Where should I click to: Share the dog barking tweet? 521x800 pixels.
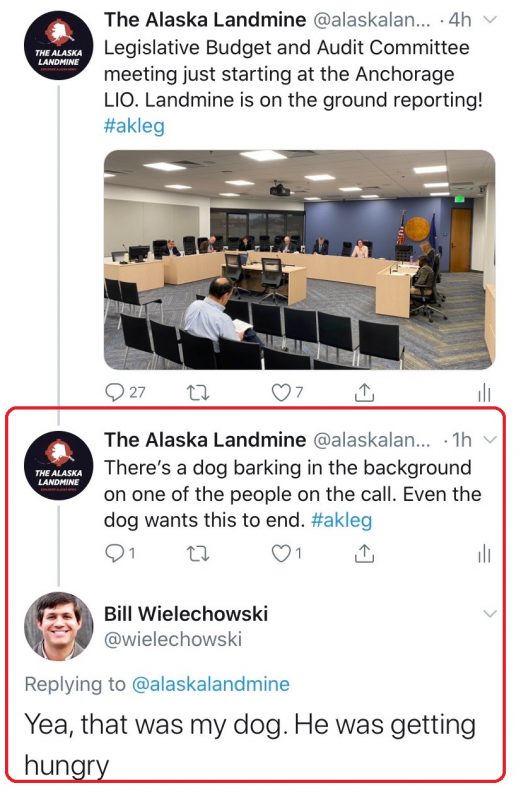pyautogui.click(x=364, y=553)
